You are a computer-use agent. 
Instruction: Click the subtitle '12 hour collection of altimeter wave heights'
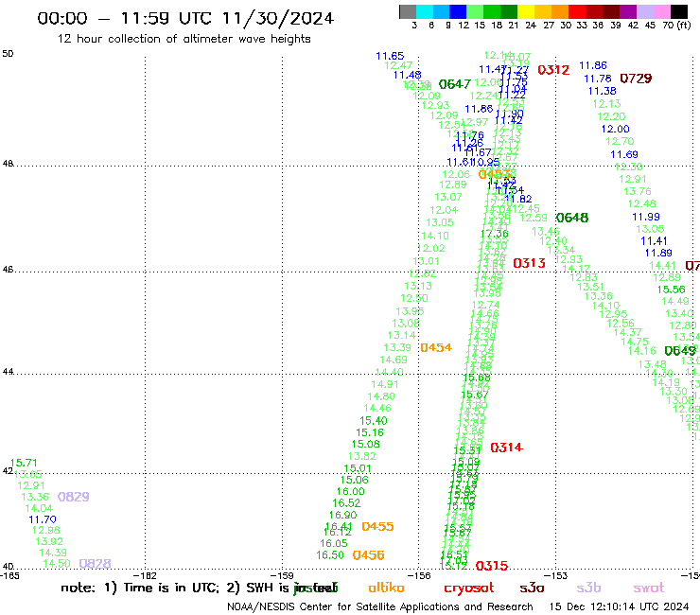(x=184, y=39)
